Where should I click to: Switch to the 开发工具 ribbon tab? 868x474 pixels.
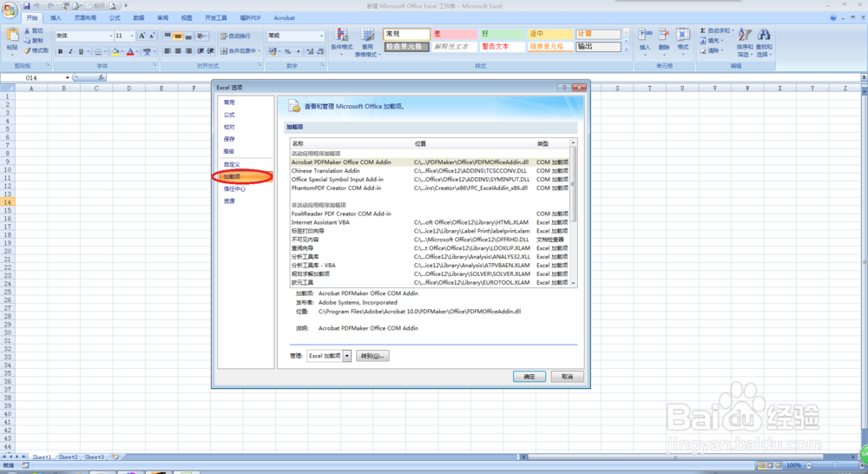[x=216, y=18]
